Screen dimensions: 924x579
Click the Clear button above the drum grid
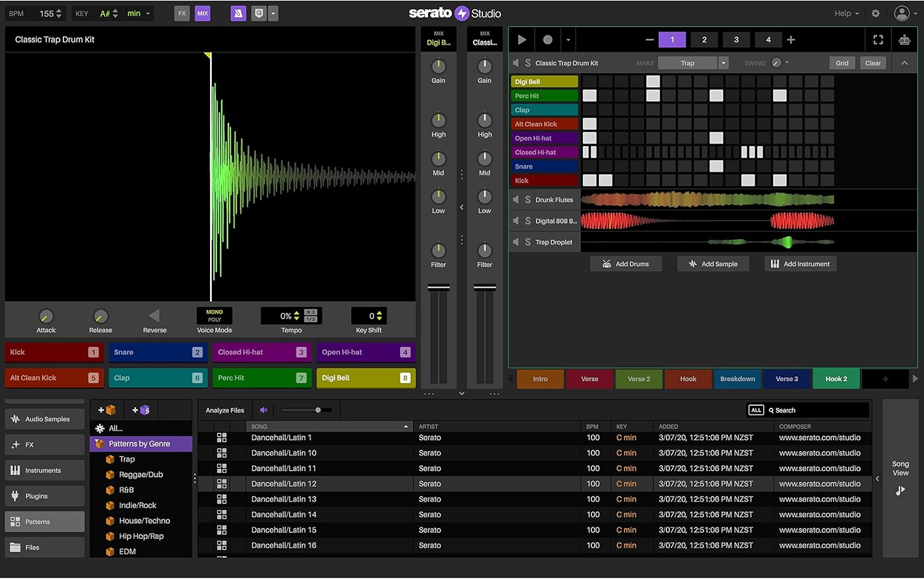pyautogui.click(x=873, y=62)
